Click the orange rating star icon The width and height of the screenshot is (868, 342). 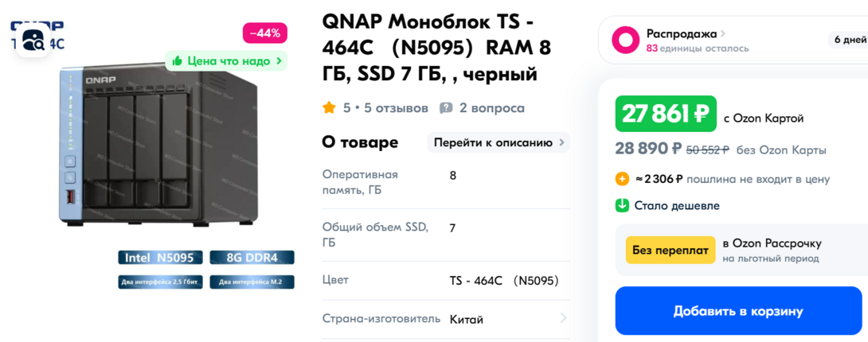click(329, 107)
